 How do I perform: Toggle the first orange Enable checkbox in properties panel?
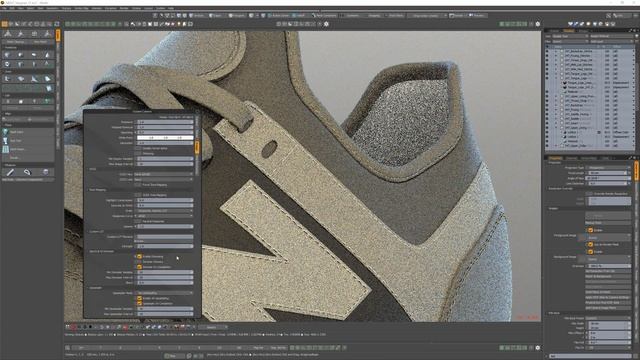tap(590, 230)
